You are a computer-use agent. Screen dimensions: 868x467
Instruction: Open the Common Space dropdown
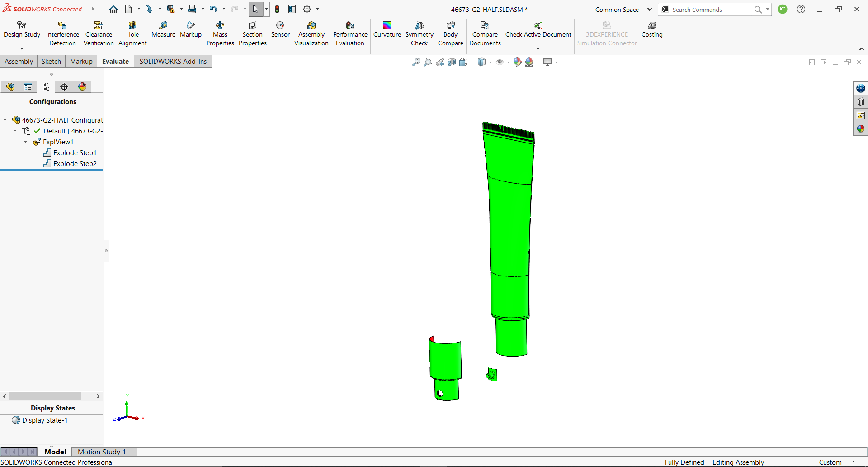click(x=650, y=9)
